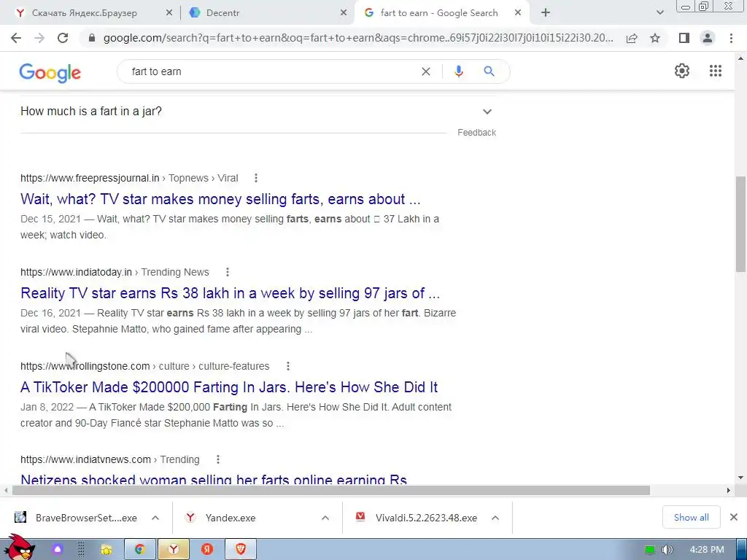The width and height of the screenshot is (747, 560).
Task: Switch to the Decentr tab
Action: (x=222, y=13)
